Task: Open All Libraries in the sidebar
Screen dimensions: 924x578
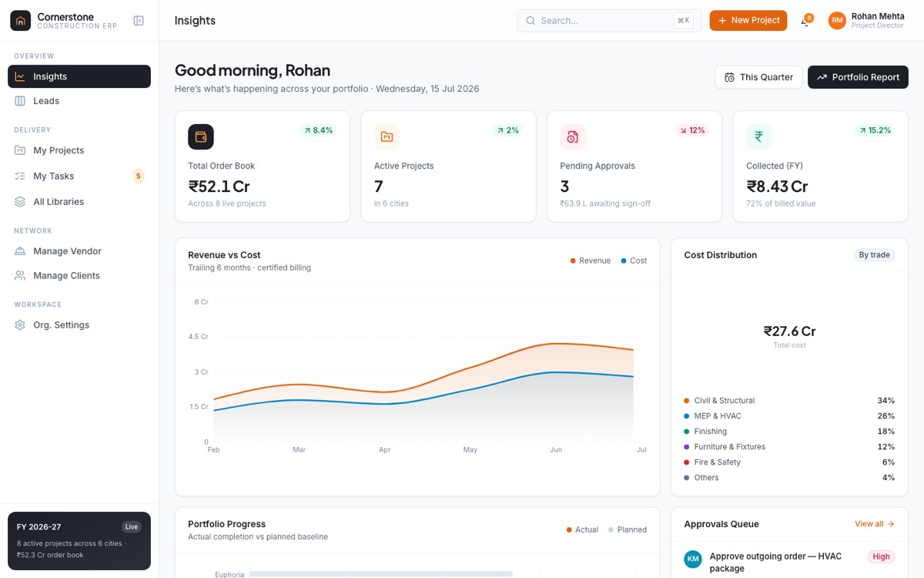Action: tap(79, 202)
